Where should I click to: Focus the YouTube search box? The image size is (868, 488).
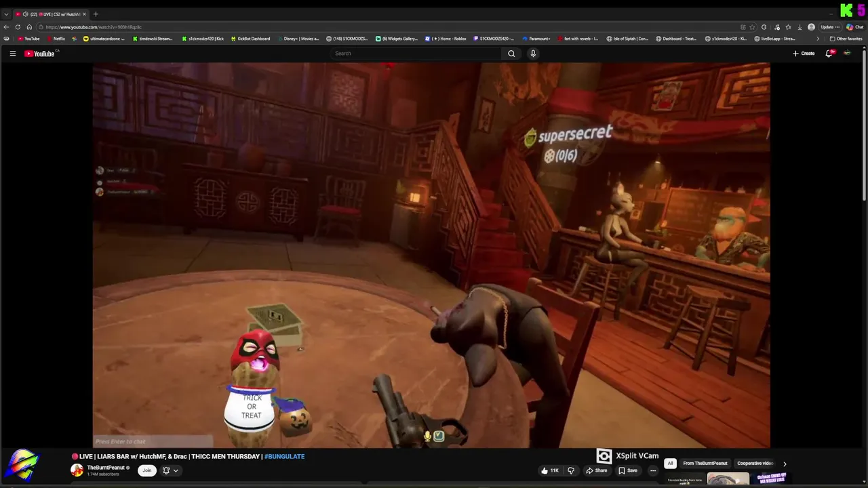pyautogui.click(x=416, y=54)
